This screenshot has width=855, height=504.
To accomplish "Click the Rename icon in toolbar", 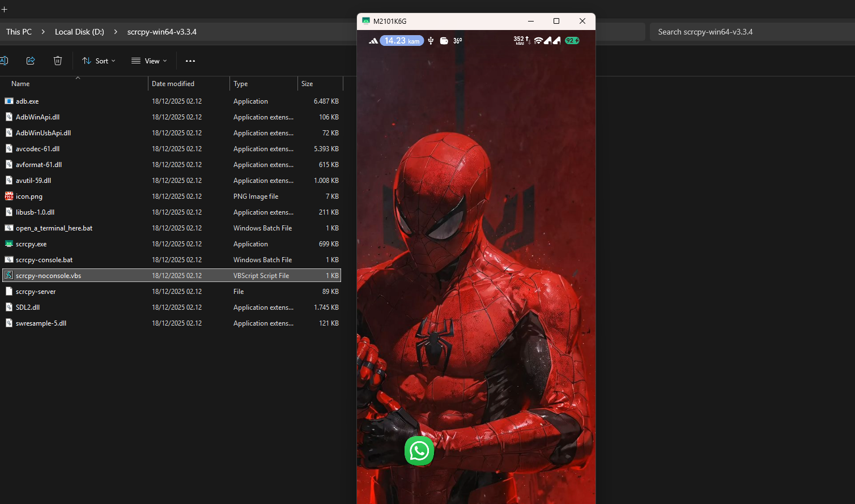I will [4, 61].
